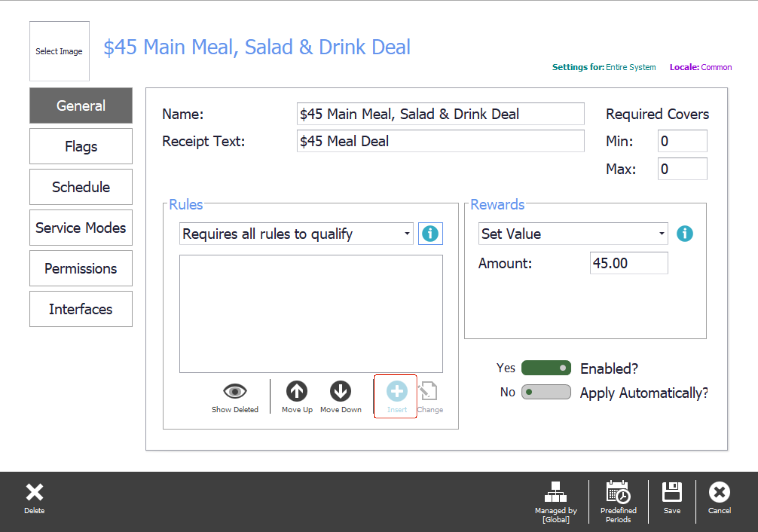
Task: Click the '$45 Main Meal, Salad & Drink Deal' heading
Action: [x=257, y=47]
